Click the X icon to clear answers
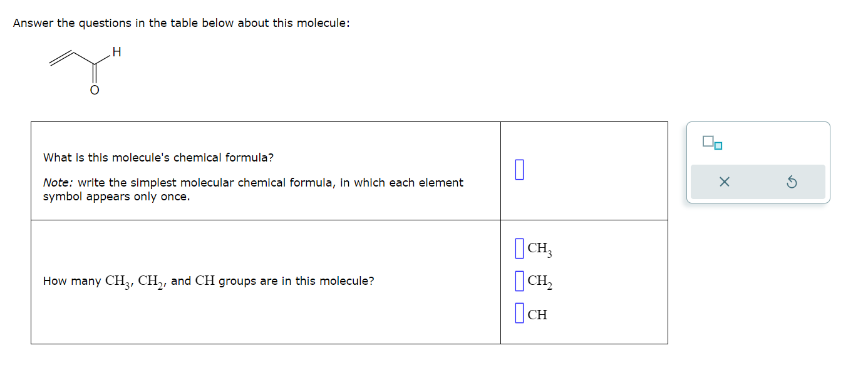Image resolution: width=868 pixels, height=380 pixels. [725, 181]
